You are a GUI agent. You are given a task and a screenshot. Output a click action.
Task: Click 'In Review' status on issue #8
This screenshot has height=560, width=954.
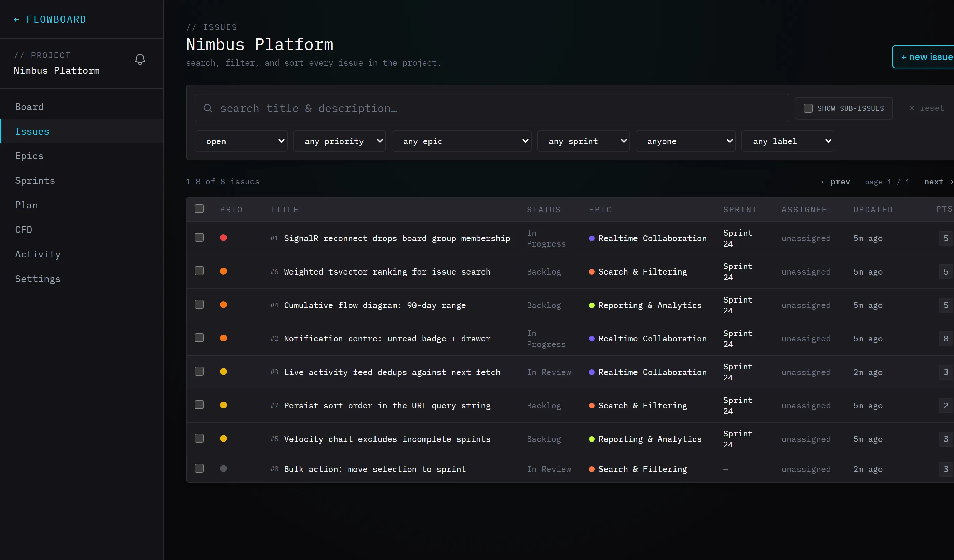(x=548, y=469)
